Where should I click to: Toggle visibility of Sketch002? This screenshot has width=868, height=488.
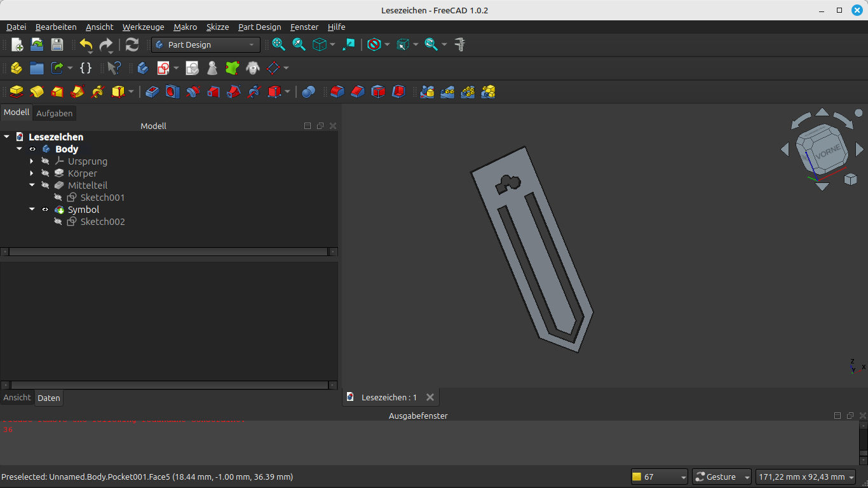[x=58, y=222]
